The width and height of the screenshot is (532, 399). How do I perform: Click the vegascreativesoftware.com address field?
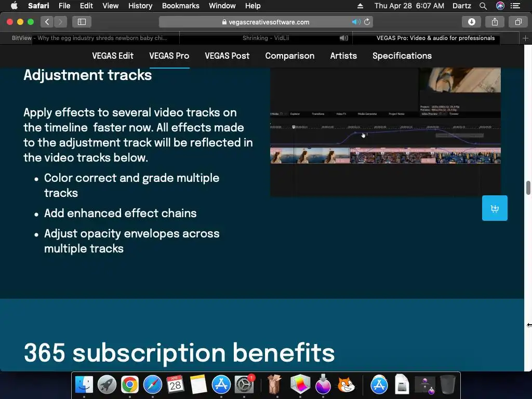[x=265, y=22]
